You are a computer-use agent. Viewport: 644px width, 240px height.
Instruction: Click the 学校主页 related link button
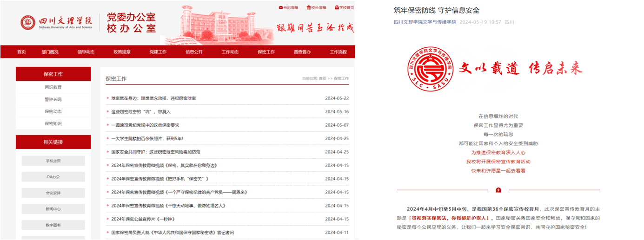[x=53, y=161]
